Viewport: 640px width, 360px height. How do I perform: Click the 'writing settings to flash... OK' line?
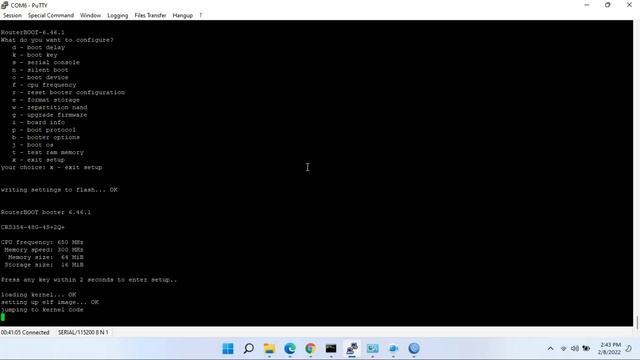(59, 190)
